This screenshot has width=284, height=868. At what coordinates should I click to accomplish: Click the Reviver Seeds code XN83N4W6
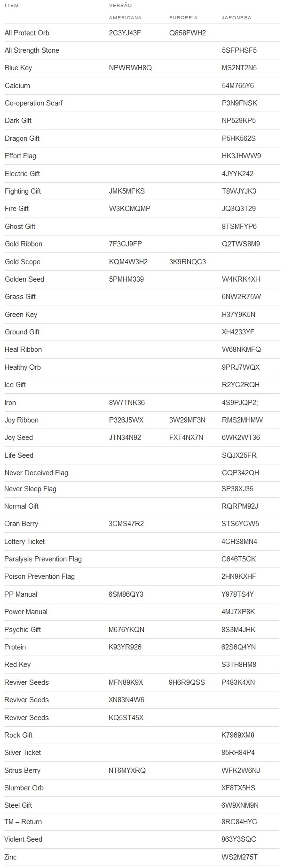click(x=126, y=700)
